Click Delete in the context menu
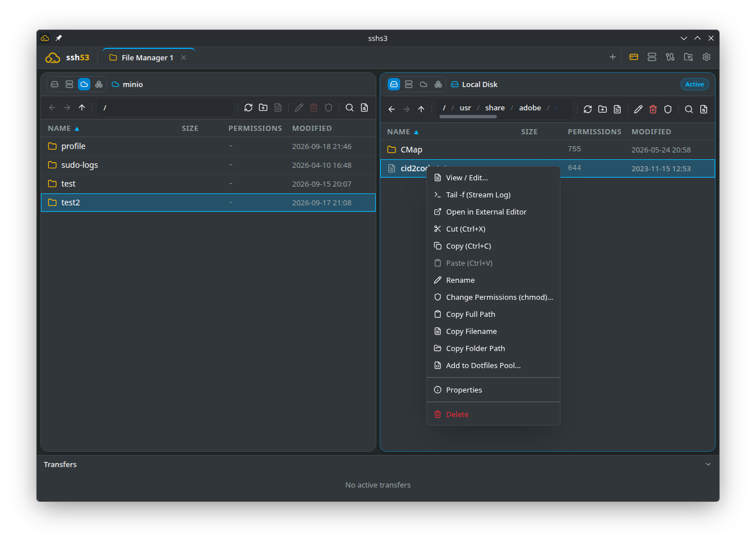Screen dimensions: 756x545 493,414
